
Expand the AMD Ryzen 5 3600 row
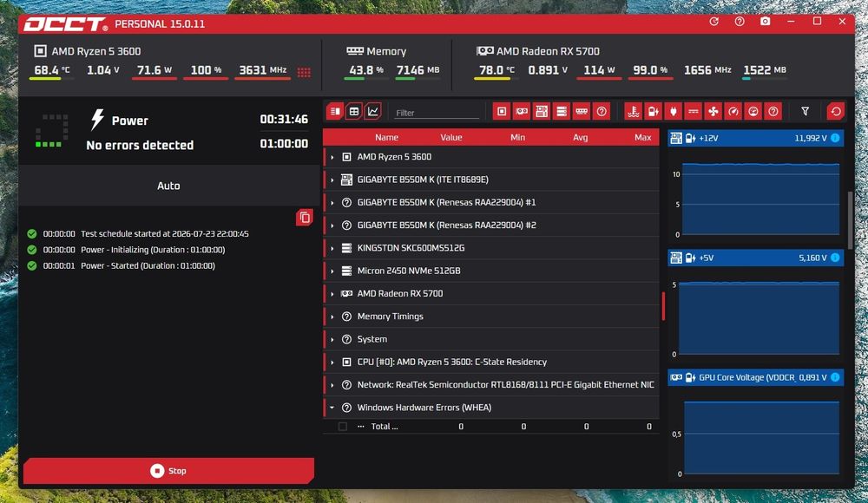(332, 157)
